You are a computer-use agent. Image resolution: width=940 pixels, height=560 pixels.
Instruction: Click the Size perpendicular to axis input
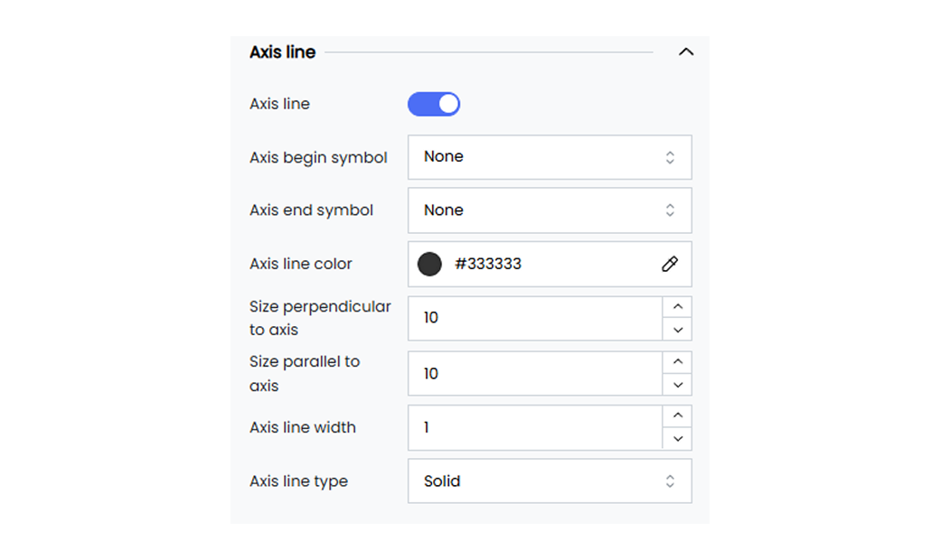pos(535,318)
